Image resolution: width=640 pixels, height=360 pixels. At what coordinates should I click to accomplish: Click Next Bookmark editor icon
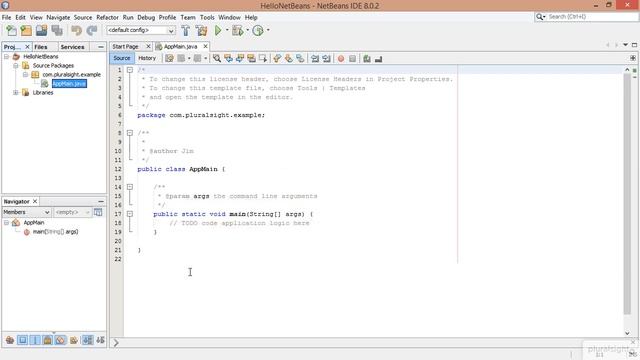[x=289, y=59]
